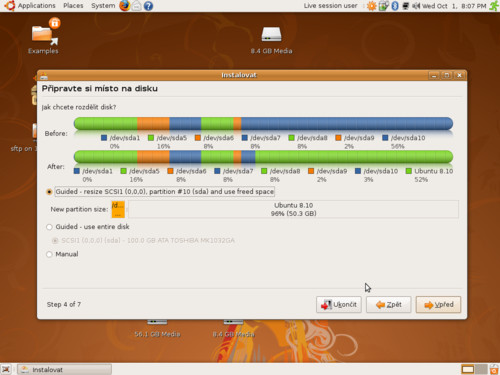This screenshot has height=375, width=500.
Task: Click the clock showing Wed Oct 1
Action: click(x=454, y=6)
